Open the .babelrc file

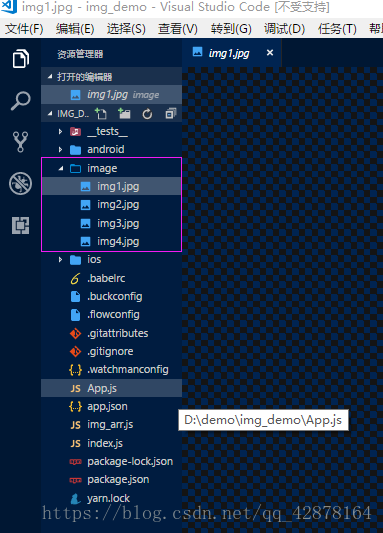pos(111,278)
